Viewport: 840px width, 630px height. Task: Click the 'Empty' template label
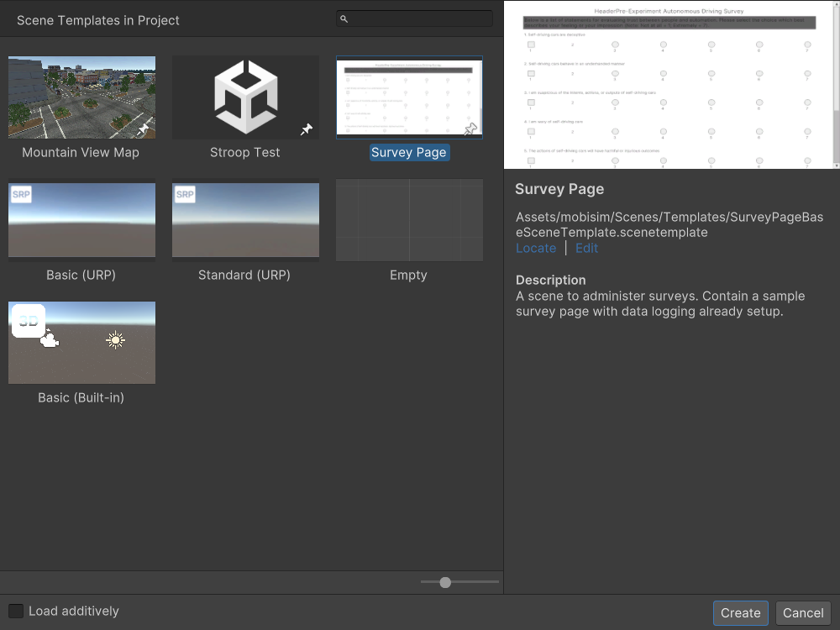(408, 276)
